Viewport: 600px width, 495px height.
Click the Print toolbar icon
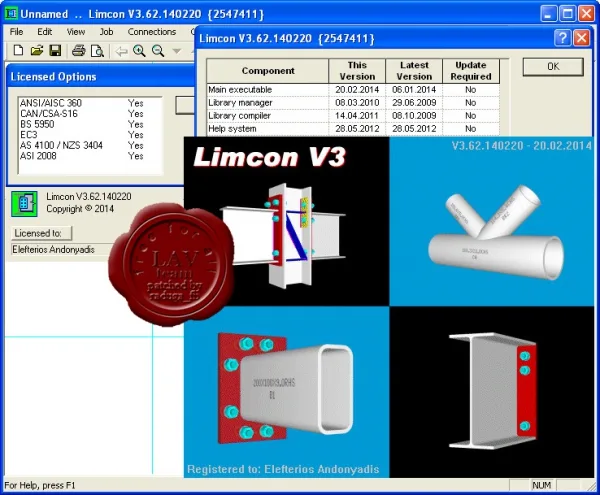[78, 51]
